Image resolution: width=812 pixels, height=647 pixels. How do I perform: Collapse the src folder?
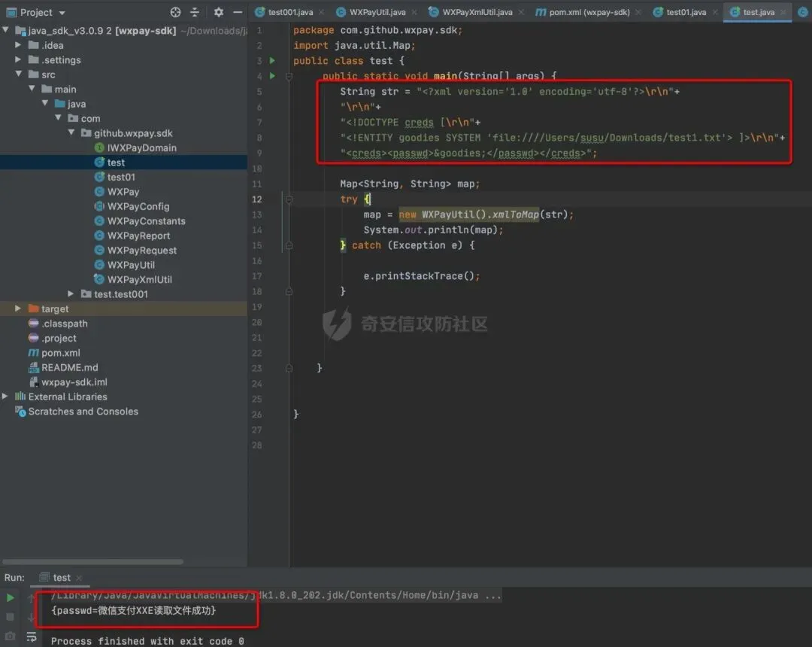(x=18, y=74)
